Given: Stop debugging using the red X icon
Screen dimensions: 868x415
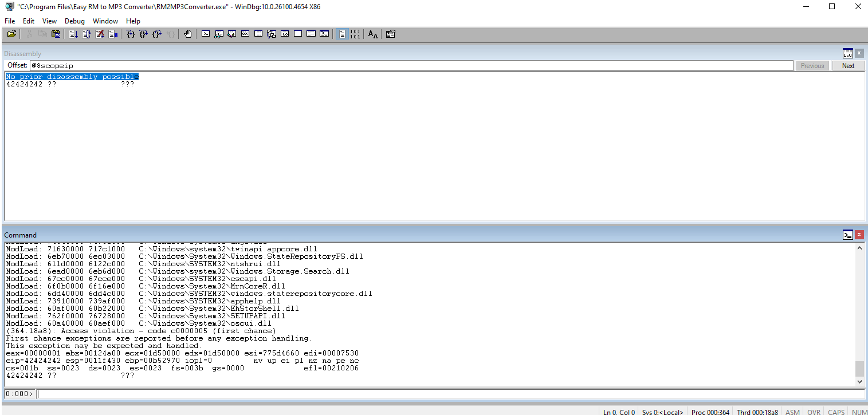Looking at the screenshot, I should tap(100, 34).
